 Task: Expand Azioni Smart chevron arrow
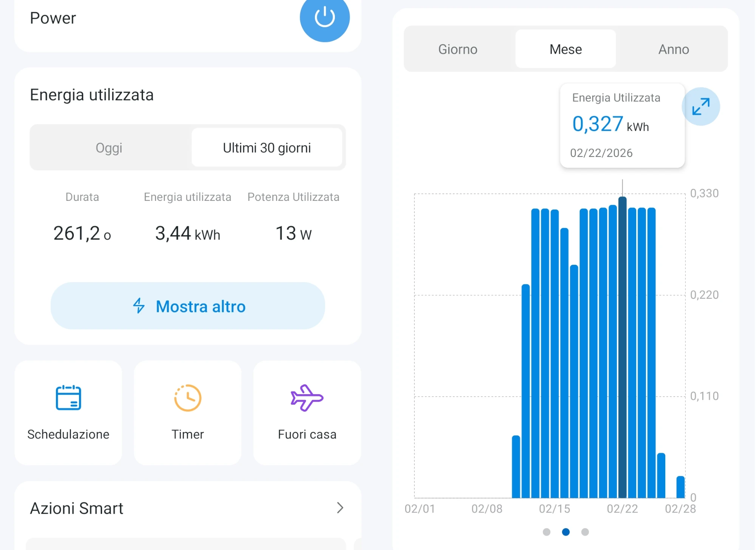coord(340,508)
